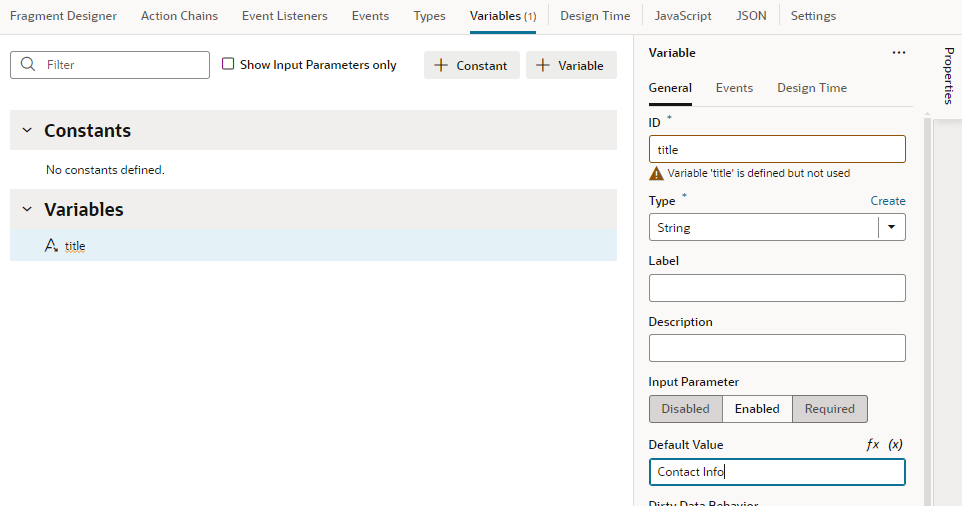Click the string type icon beside title

tap(52, 246)
